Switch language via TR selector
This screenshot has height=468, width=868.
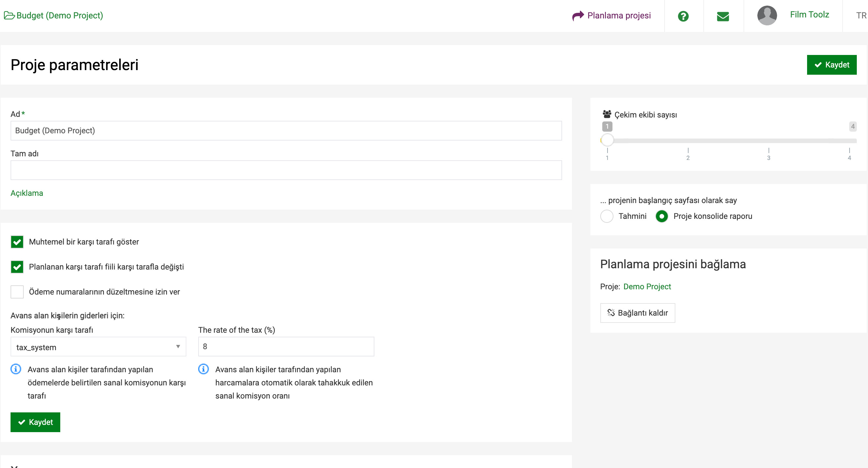point(861,15)
